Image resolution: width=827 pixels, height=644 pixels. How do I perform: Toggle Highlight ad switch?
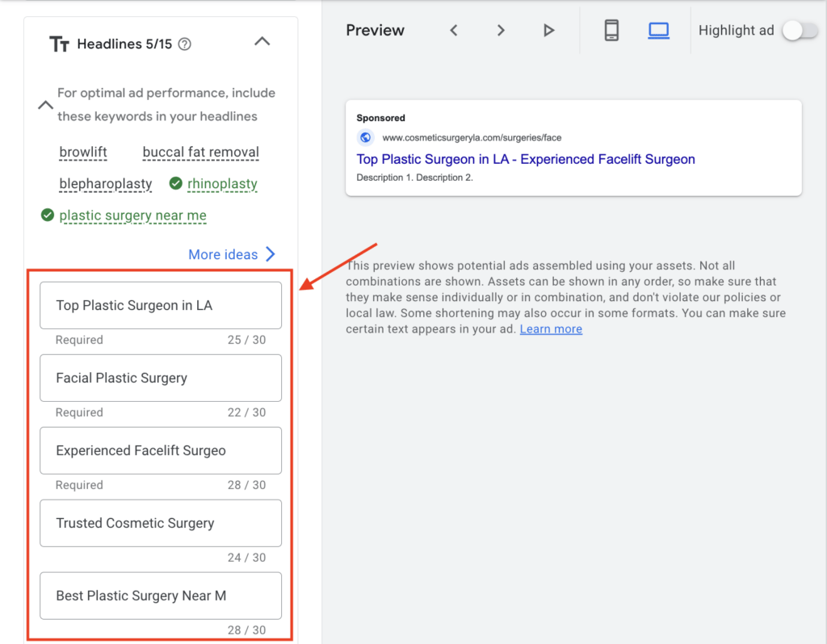point(800,31)
